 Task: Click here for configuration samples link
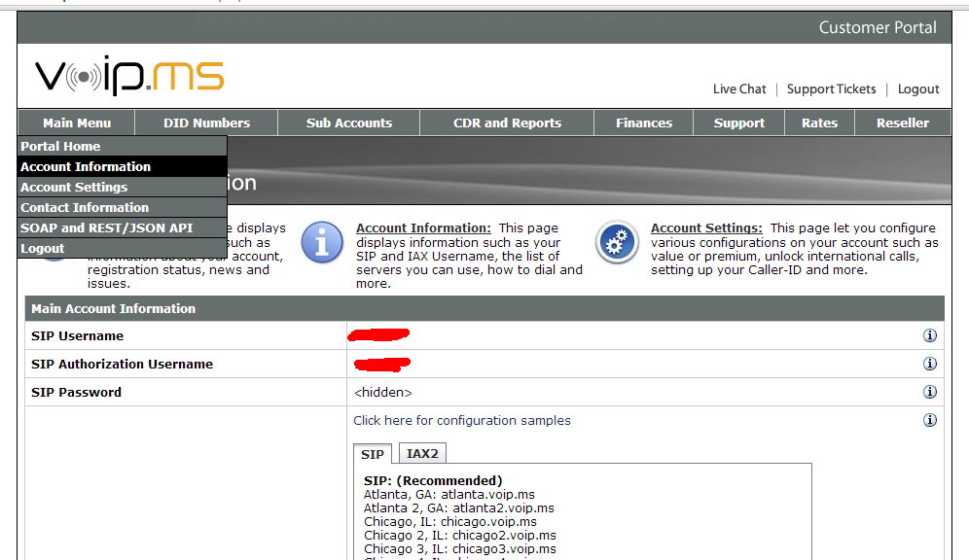[462, 421]
